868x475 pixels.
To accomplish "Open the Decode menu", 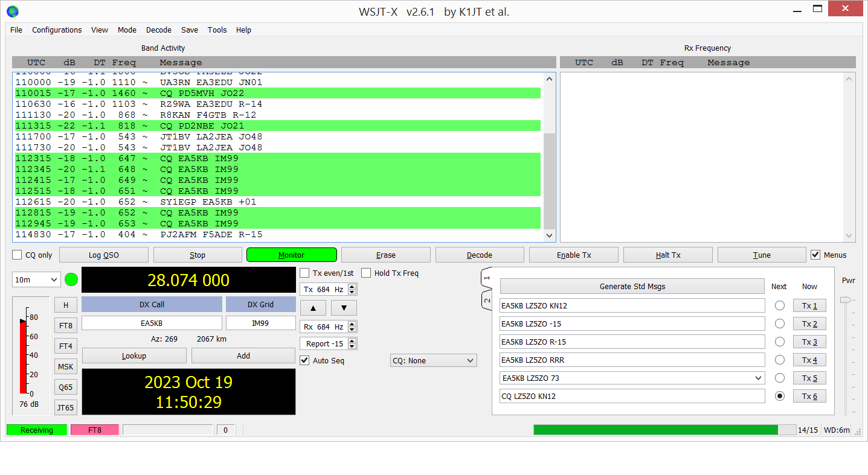I will (159, 30).
